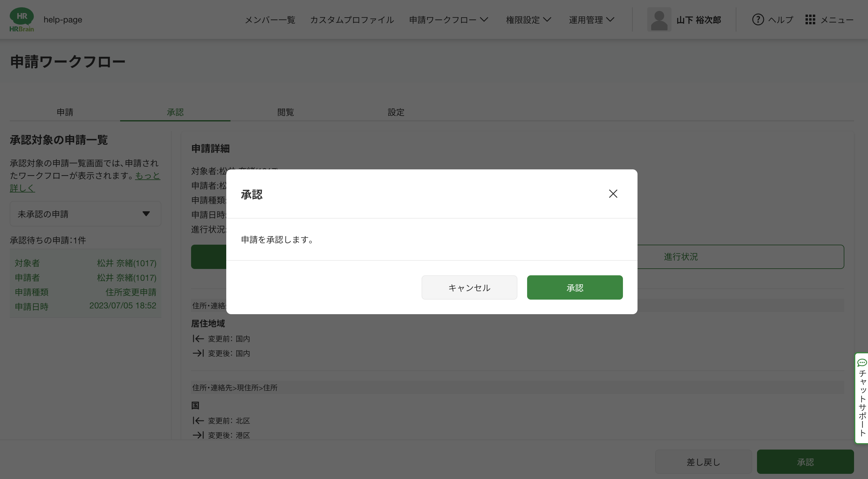Click the 山下 裕次郎 user name
The height and width of the screenshot is (479, 868).
[x=698, y=20]
